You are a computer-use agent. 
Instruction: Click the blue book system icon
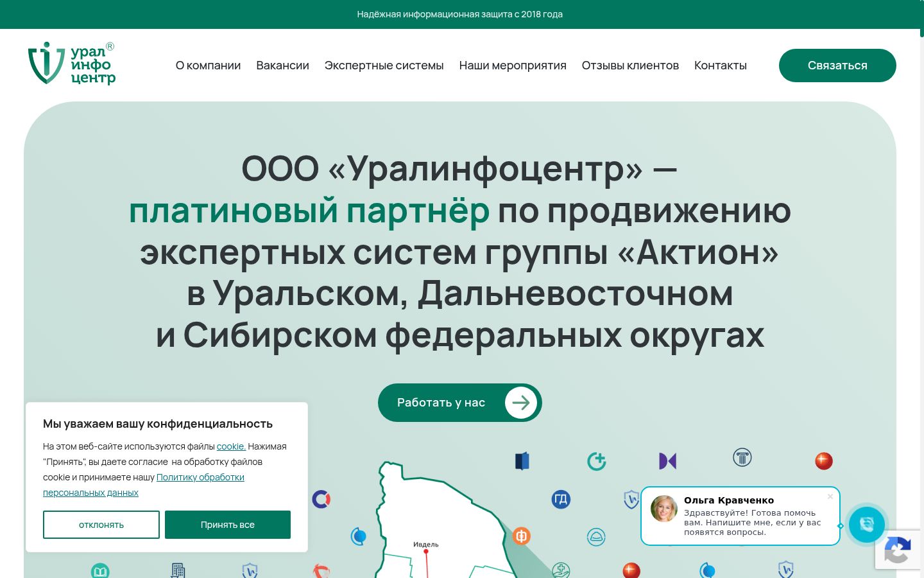[522, 461]
